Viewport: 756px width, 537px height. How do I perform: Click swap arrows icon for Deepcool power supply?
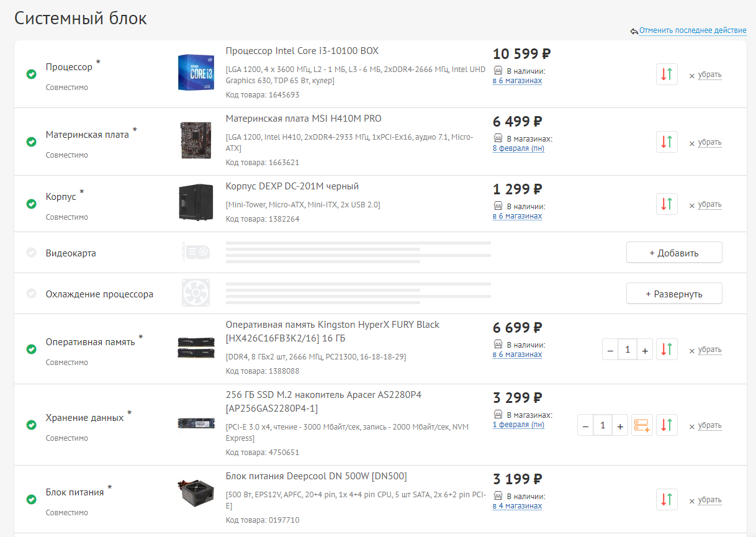click(667, 499)
